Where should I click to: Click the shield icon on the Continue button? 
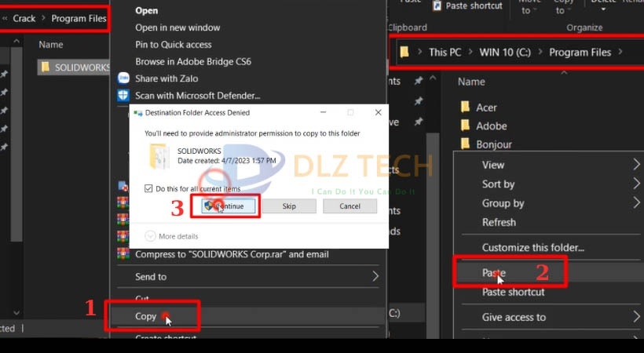[x=209, y=206]
